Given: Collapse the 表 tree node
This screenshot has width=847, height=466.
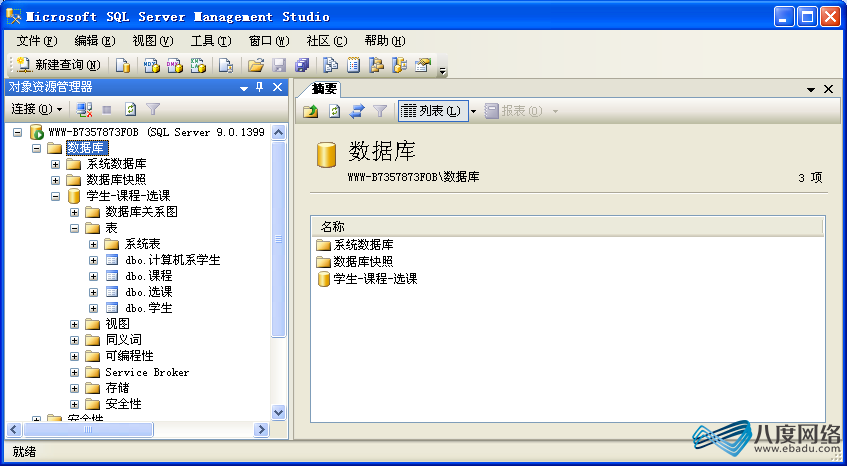Looking at the screenshot, I should [x=75, y=228].
